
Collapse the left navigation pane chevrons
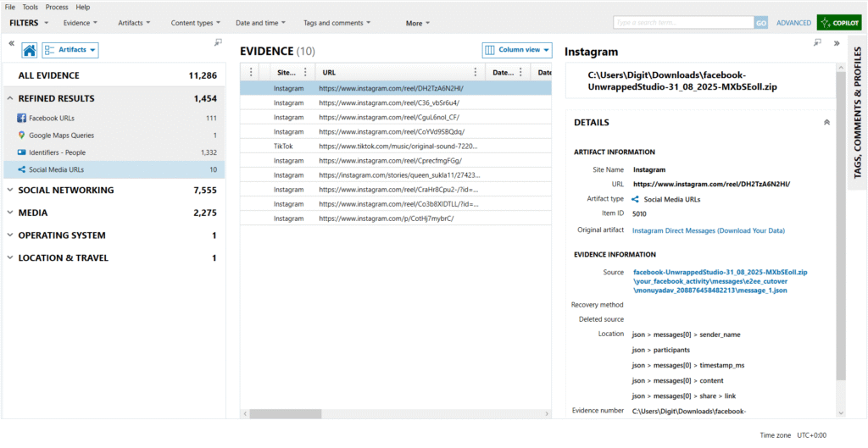[12, 43]
